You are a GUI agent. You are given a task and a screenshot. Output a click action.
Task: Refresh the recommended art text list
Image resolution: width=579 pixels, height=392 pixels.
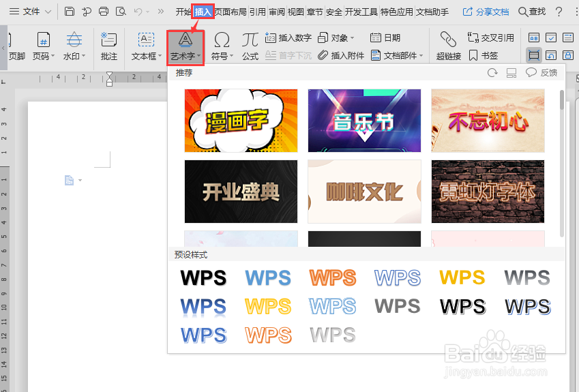tap(492, 73)
